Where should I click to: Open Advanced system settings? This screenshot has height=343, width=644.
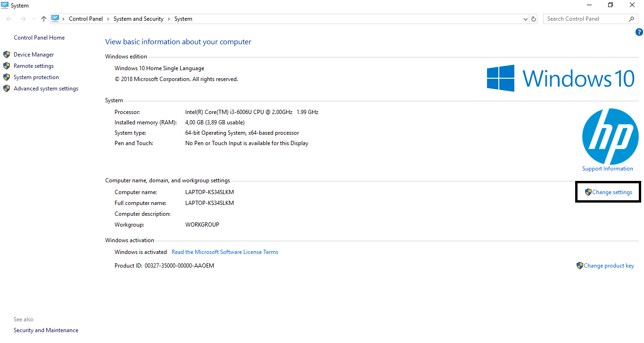click(x=46, y=89)
